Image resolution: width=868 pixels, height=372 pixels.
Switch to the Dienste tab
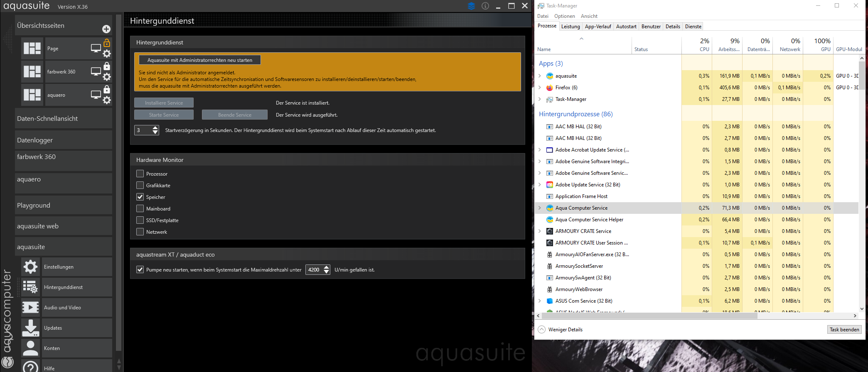click(x=693, y=27)
